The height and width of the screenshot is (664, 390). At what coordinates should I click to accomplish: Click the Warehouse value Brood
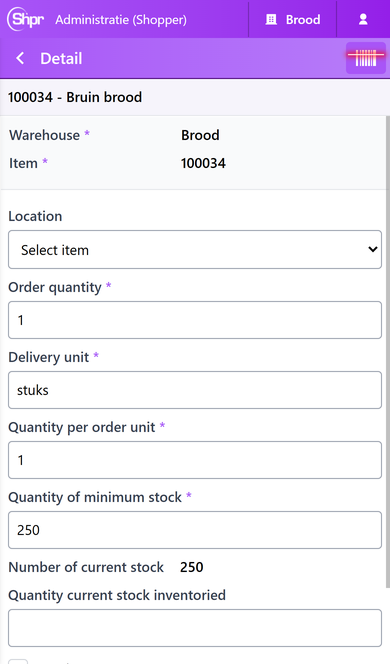point(200,135)
